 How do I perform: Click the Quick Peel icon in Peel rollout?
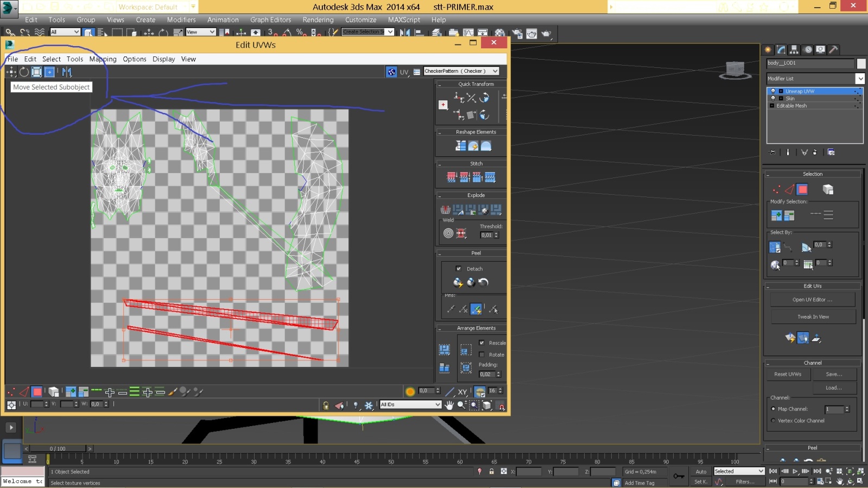458,282
